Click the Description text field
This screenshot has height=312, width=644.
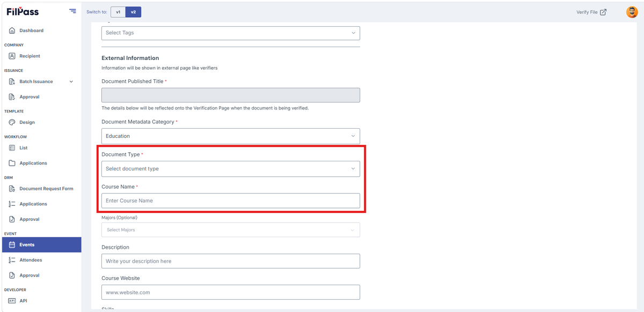click(x=231, y=261)
